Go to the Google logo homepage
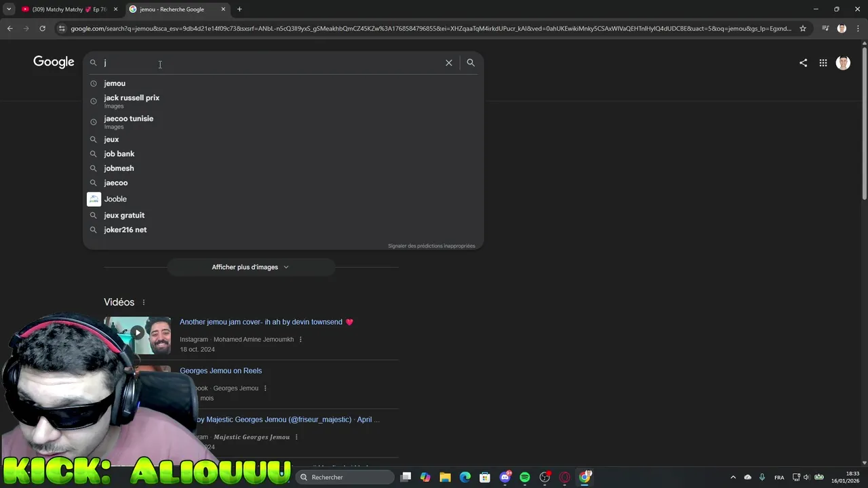The image size is (868, 488). point(54,62)
